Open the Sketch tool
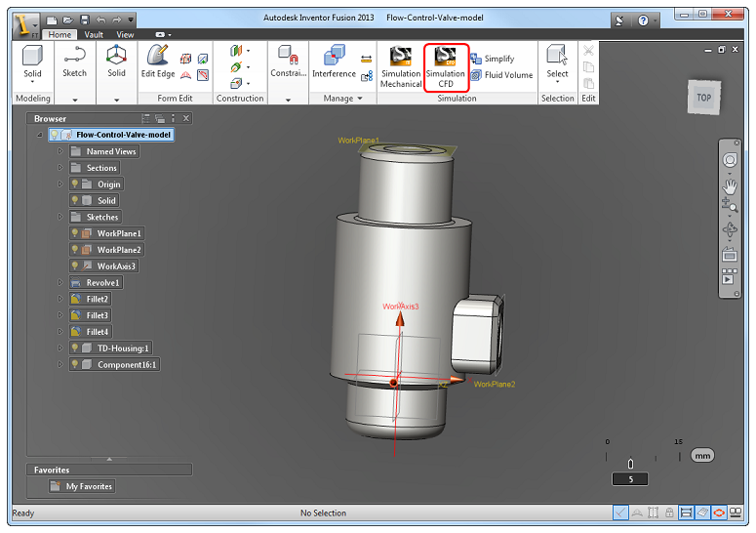756x533 pixels. [x=74, y=61]
